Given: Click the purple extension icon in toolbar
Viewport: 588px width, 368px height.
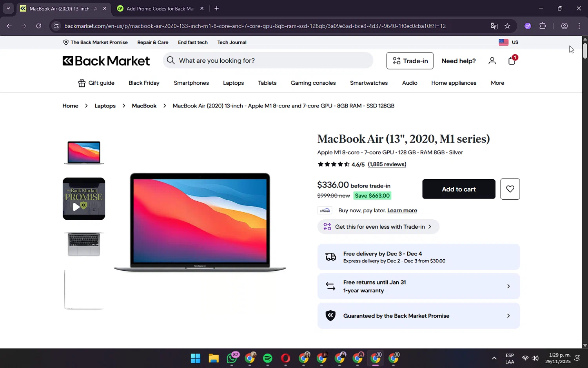Looking at the screenshot, I should pyautogui.click(x=528, y=26).
